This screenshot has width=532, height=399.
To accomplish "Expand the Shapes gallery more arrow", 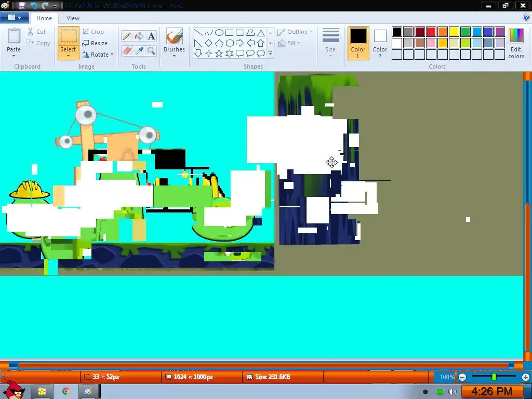I will (270, 54).
